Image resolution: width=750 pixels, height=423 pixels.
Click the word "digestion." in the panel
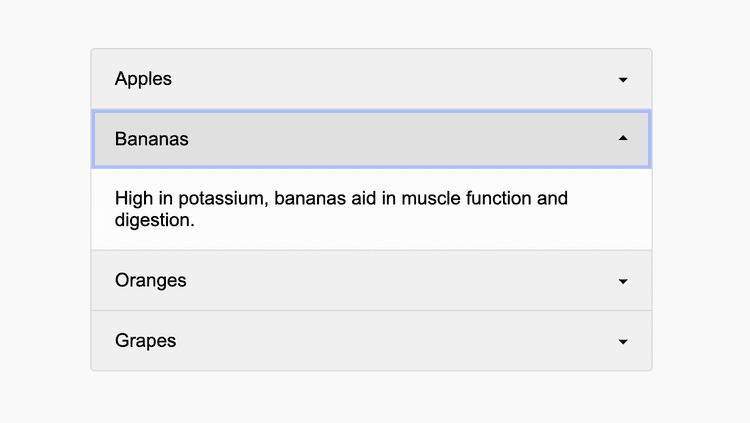tap(154, 220)
